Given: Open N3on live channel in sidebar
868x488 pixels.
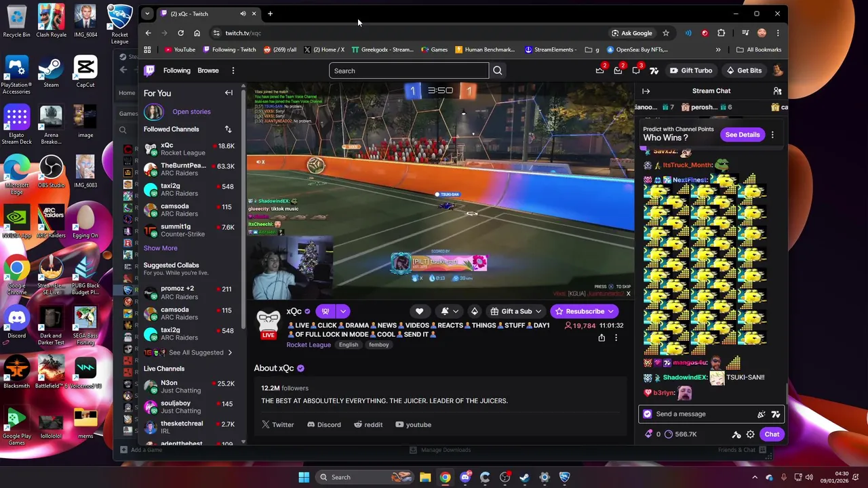Looking at the screenshot, I should click(x=189, y=387).
